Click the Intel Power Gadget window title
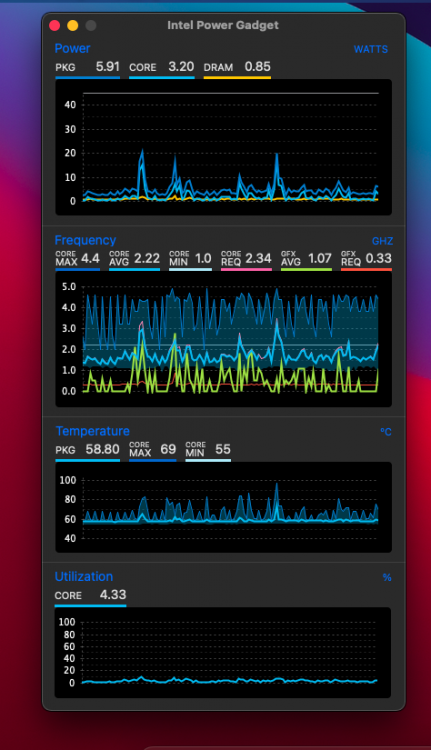The width and height of the screenshot is (431, 750). click(x=223, y=25)
